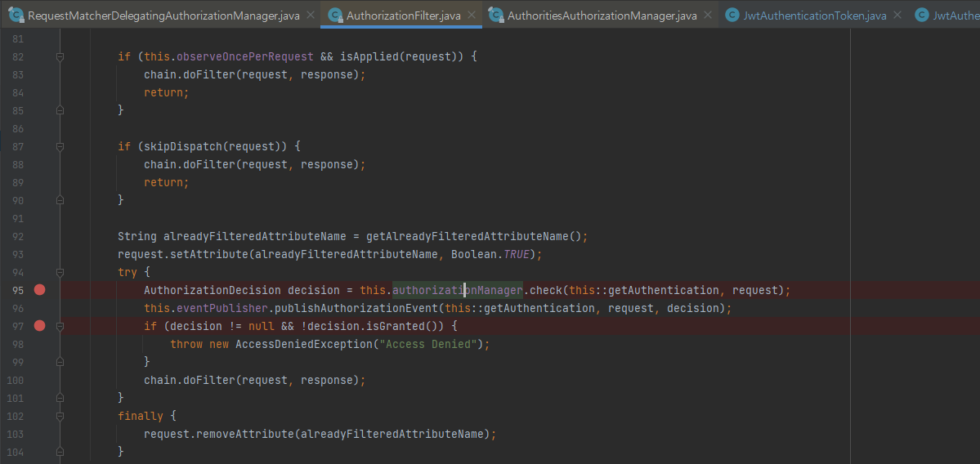
Task: Click the finally keyword
Action: tap(140, 416)
